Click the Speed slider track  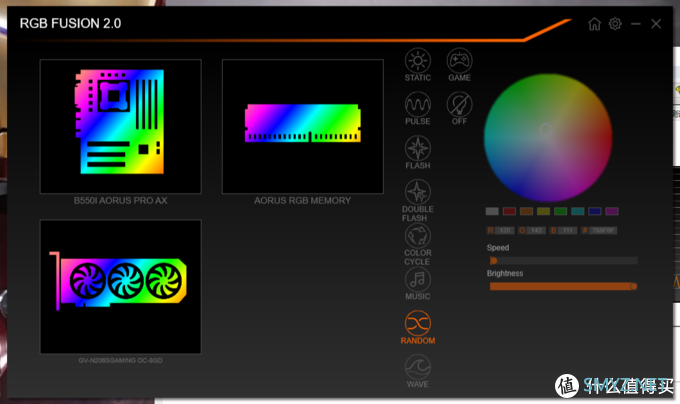click(563, 261)
